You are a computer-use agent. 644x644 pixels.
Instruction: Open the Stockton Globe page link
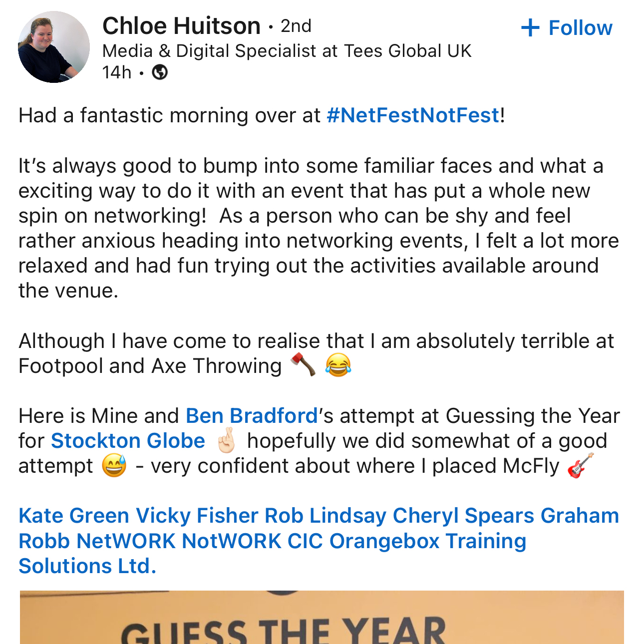click(128, 441)
